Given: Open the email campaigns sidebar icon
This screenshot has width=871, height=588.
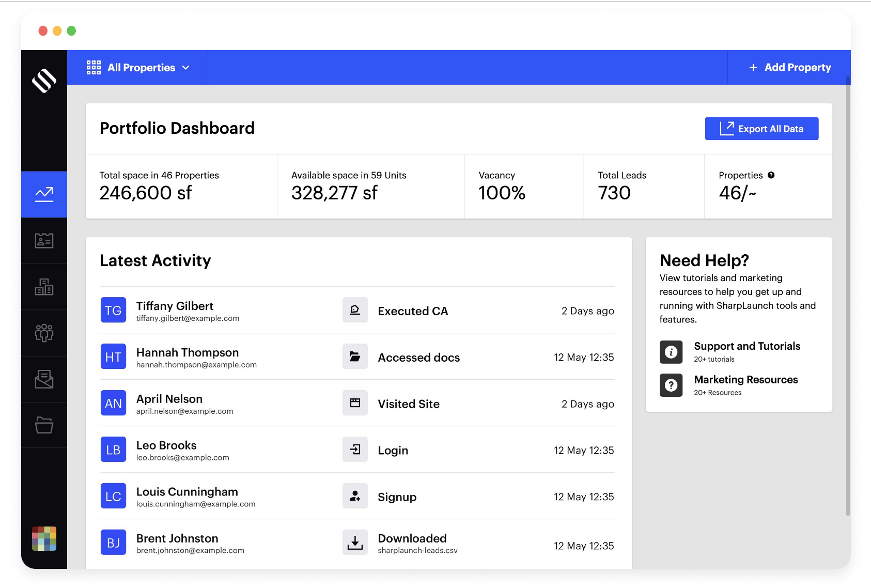Looking at the screenshot, I should pos(44,379).
